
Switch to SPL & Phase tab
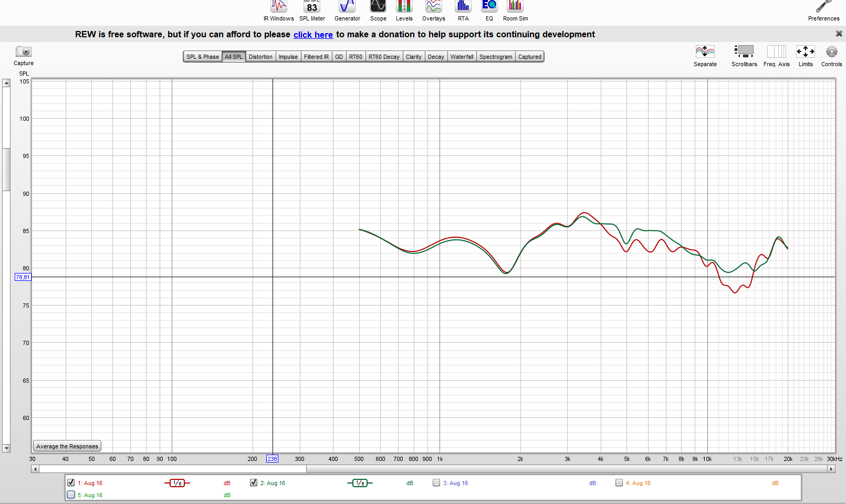203,57
